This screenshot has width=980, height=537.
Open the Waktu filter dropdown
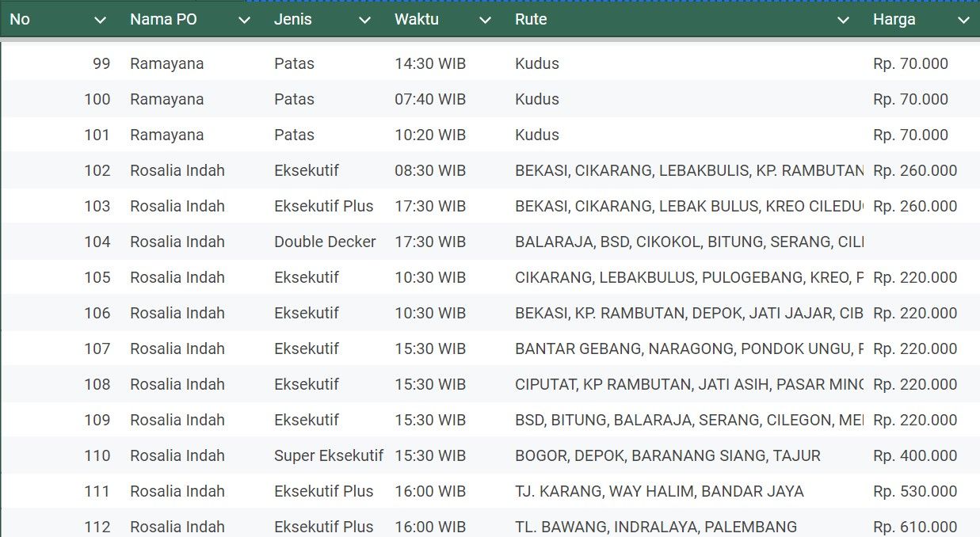[484, 19]
